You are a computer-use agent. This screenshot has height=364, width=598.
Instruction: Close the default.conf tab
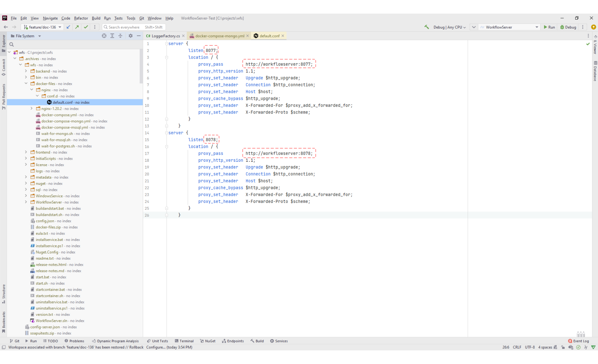pyautogui.click(x=283, y=36)
